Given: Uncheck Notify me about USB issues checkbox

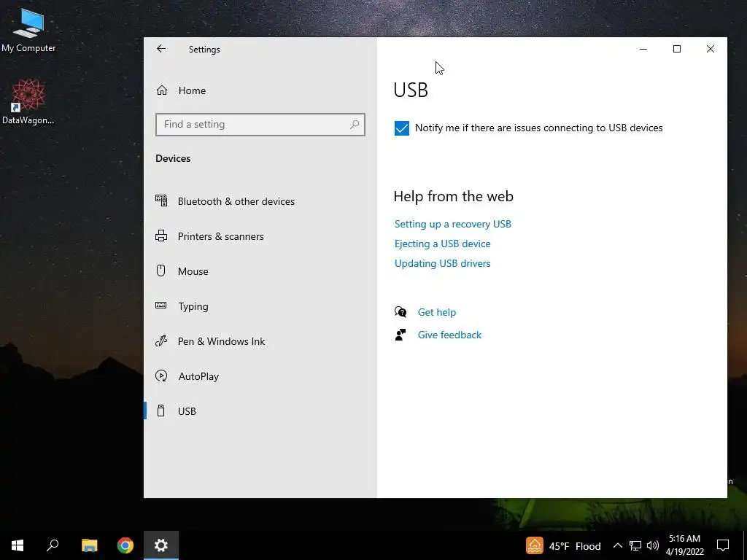Looking at the screenshot, I should click(x=402, y=128).
